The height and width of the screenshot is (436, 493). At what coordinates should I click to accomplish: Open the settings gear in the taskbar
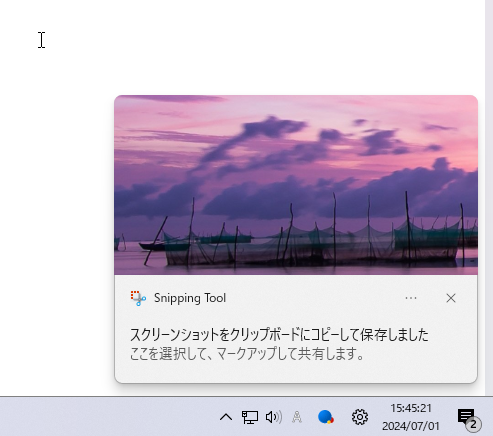(x=360, y=417)
